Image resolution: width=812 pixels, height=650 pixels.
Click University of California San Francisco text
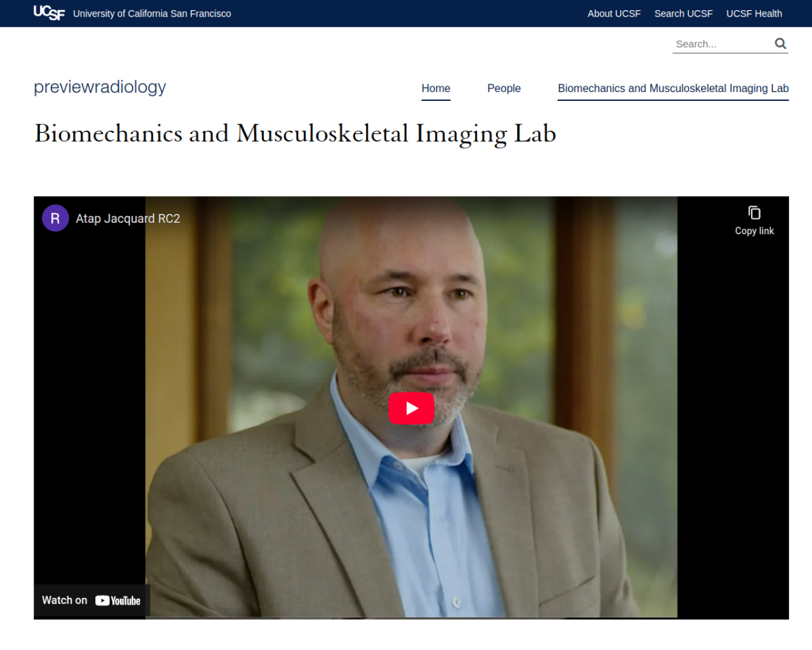152,13
